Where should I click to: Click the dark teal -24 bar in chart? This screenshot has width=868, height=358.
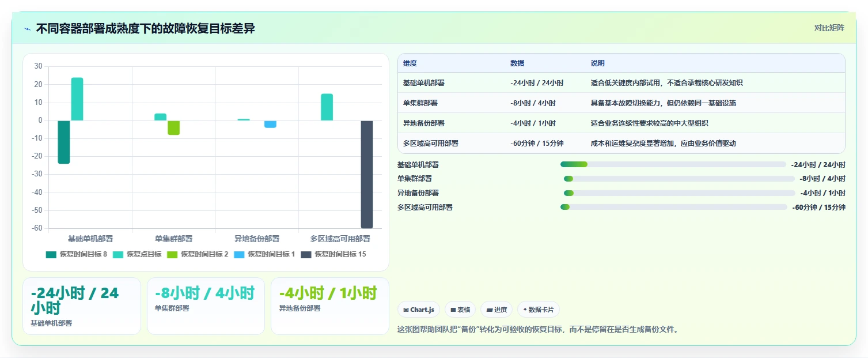64,142
